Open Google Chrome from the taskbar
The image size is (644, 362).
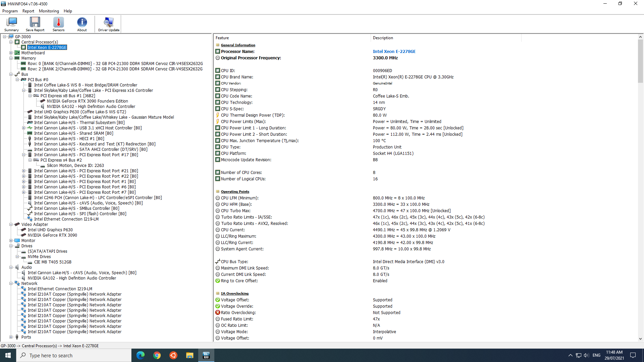click(x=157, y=355)
